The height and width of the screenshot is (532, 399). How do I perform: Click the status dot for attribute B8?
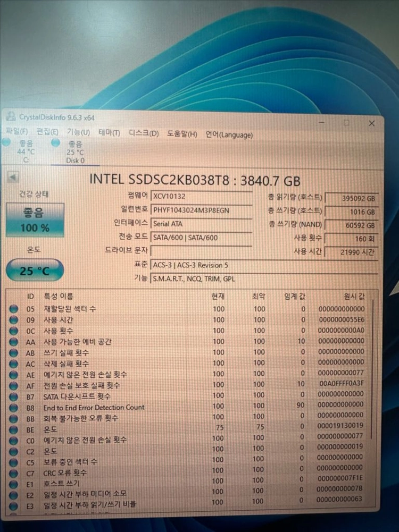tap(14, 408)
